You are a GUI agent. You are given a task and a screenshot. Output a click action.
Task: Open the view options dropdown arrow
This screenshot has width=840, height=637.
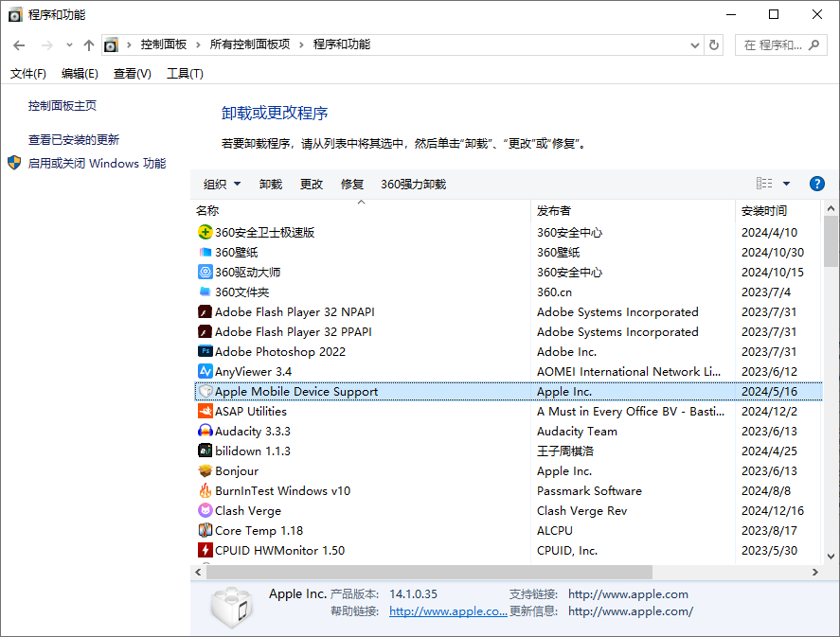[786, 184]
